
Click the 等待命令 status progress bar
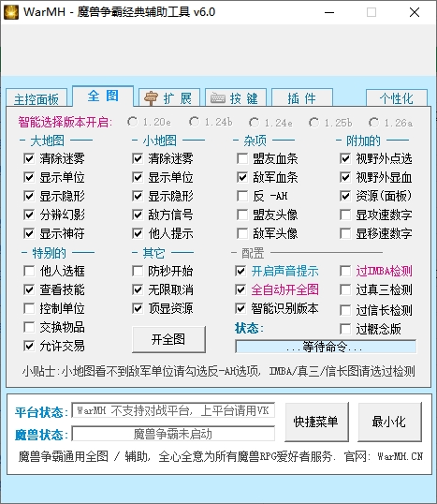(326, 347)
